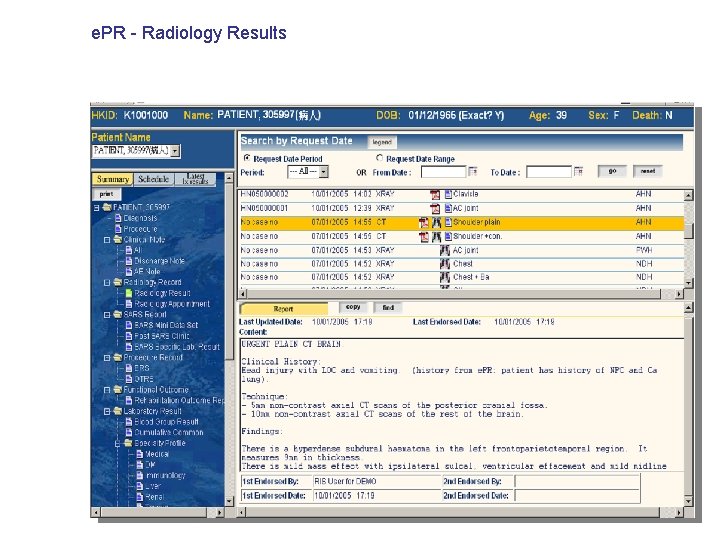
Task: Click the Discharge Note document icon
Action: pyautogui.click(x=129, y=261)
